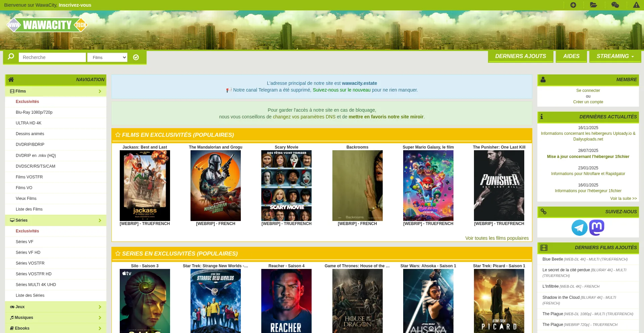644x333 pixels.
Task: Click mettre en favoris notre site miroir
Action: tap(386, 117)
